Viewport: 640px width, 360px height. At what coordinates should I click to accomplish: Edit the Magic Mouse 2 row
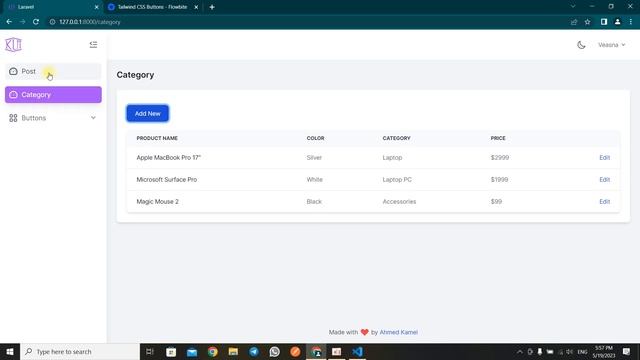604,202
